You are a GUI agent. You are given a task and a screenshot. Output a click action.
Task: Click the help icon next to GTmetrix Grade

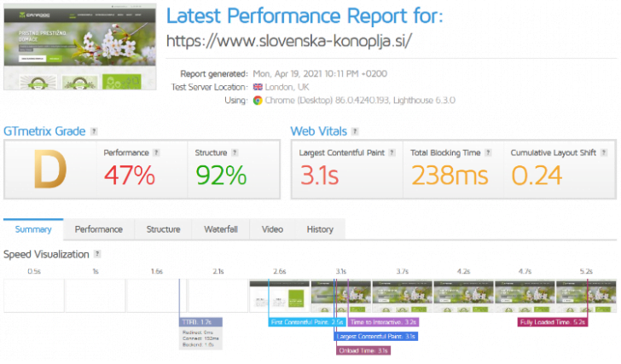pos(94,131)
